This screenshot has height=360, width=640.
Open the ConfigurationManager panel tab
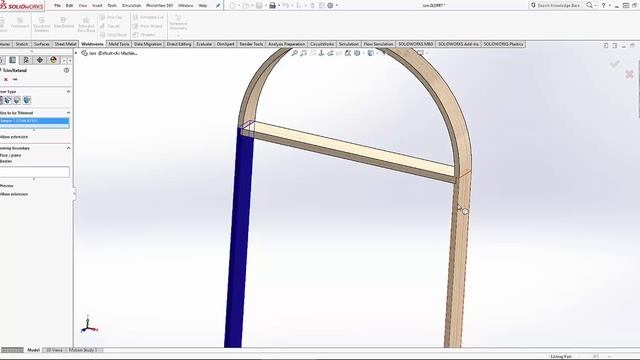(26, 60)
